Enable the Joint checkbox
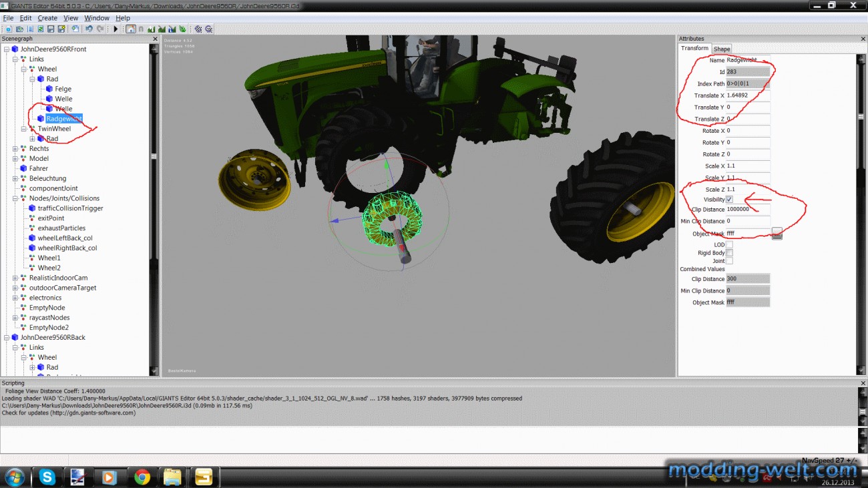The image size is (868, 488). (729, 261)
